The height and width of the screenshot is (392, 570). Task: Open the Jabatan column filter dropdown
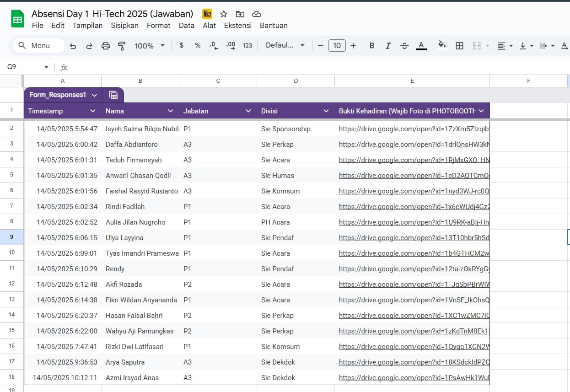[248, 111]
